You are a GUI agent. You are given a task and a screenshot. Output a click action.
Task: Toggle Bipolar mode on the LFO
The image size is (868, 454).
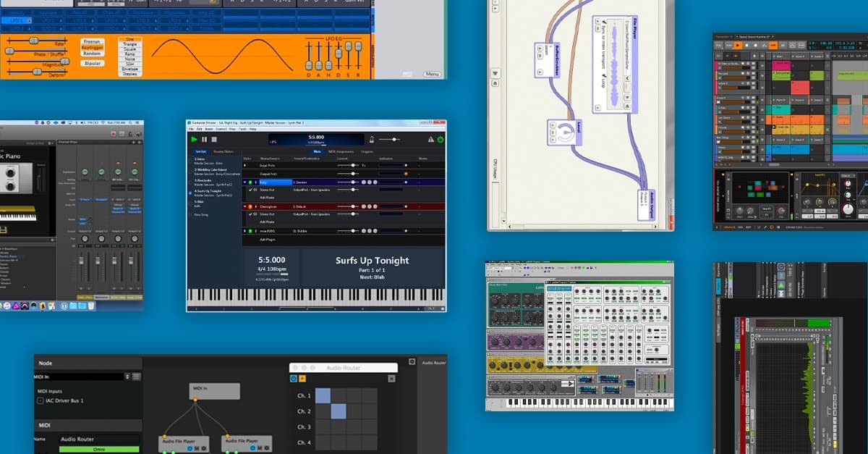93,63
